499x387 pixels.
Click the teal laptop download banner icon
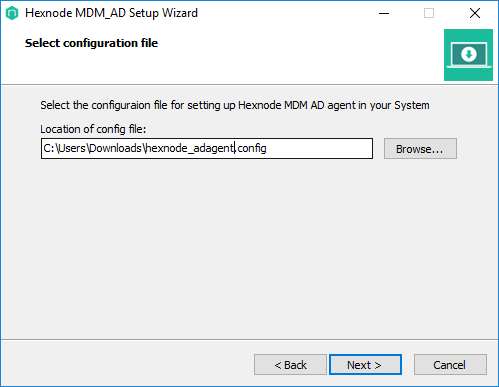coord(468,55)
